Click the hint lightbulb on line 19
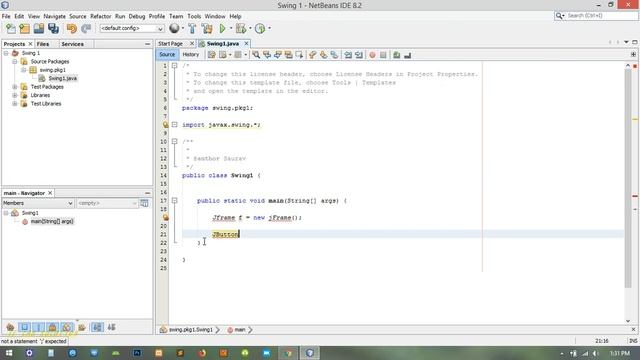 point(166,218)
